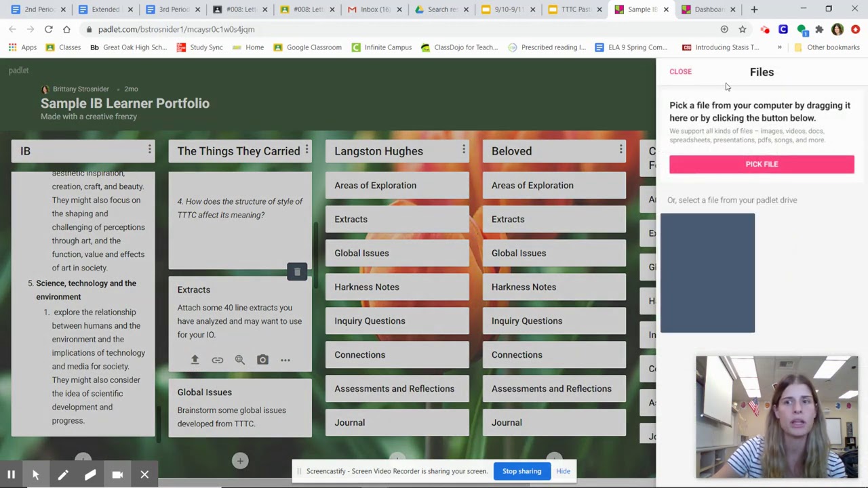868x488 pixels.
Task: Open Langston Hughes column options menu
Action: [464, 150]
